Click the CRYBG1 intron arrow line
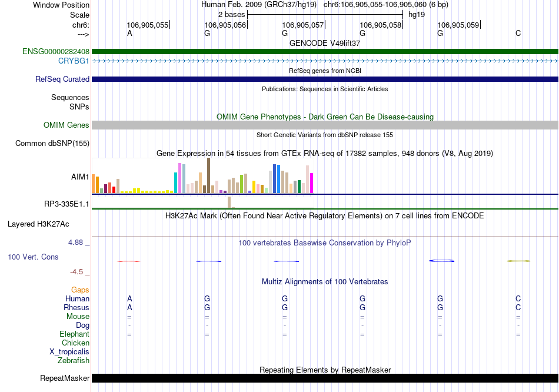559x392 pixels. pos(325,61)
